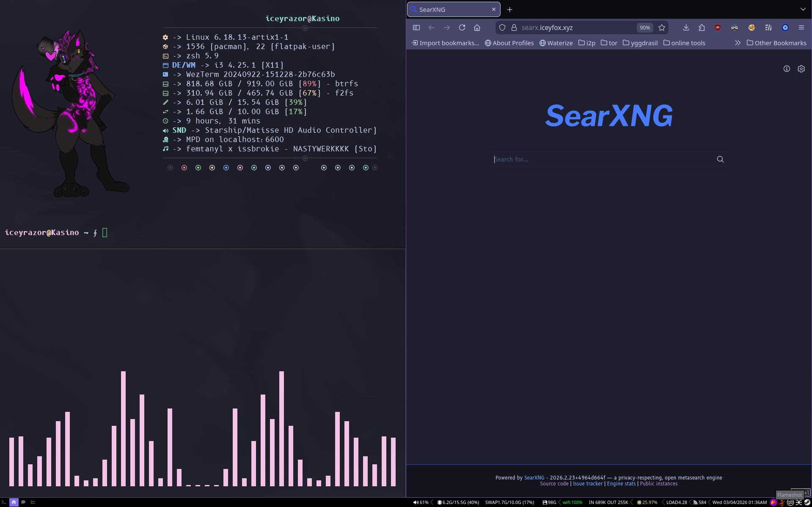
Task: Open the Public instances link
Action: 658,484
